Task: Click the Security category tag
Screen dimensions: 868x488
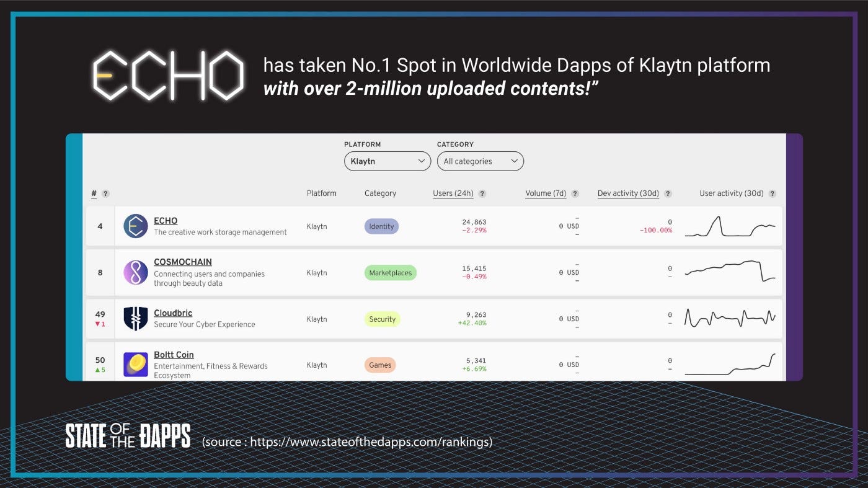Action: [383, 319]
